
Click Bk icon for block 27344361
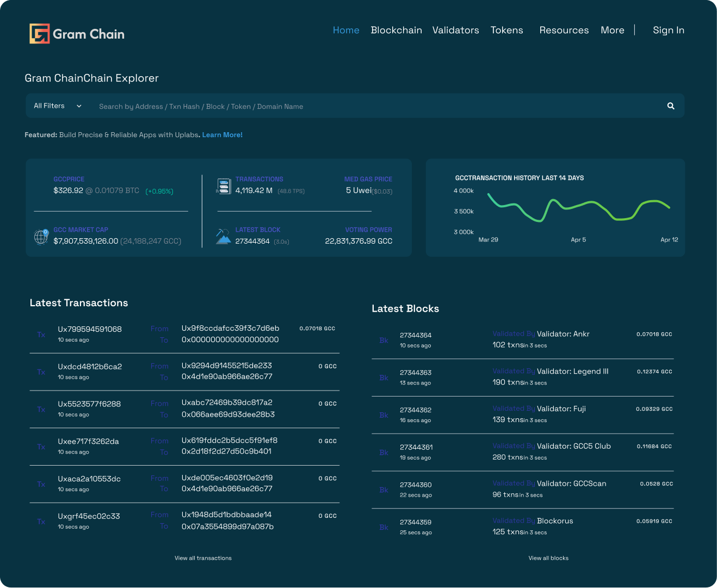pyautogui.click(x=384, y=453)
